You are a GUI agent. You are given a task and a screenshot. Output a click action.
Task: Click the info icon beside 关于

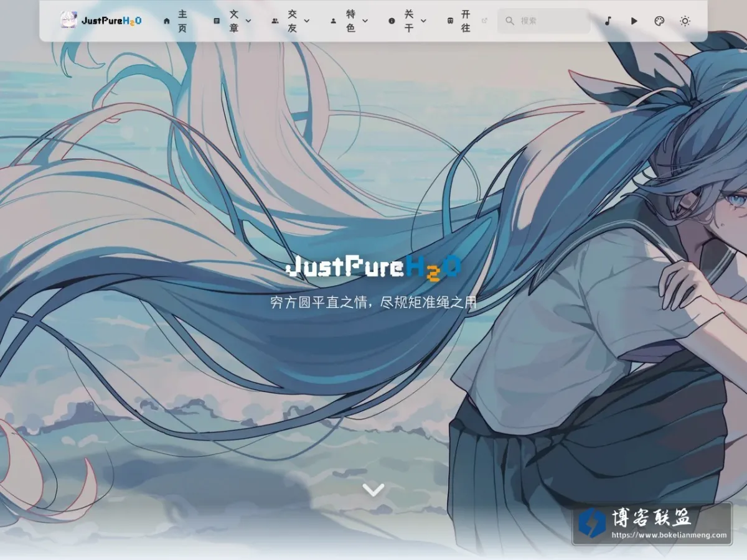[x=392, y=21]
